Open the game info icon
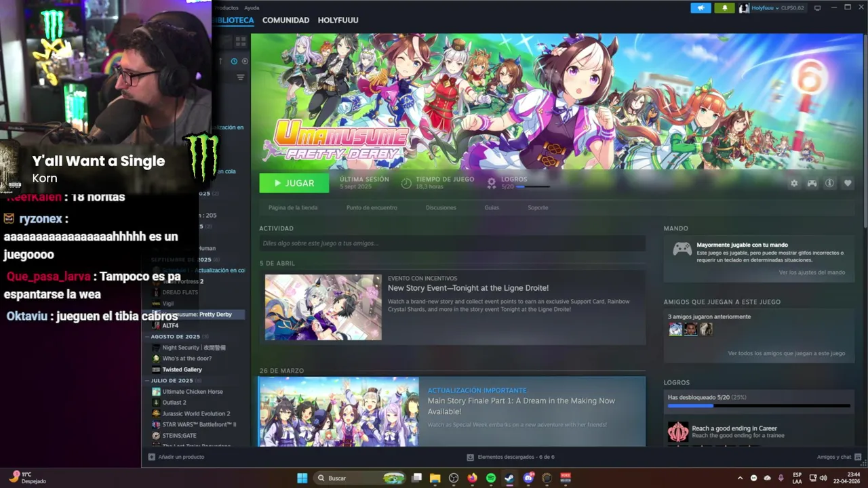868x488 pixels. pos(829,183)
